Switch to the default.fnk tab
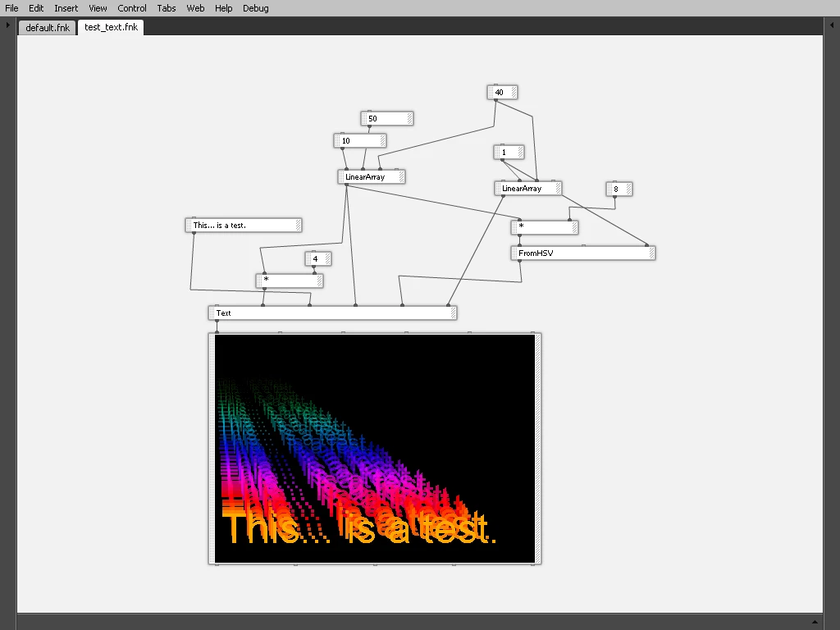Viewport: 840px width, 630px height. pos(47,27)
